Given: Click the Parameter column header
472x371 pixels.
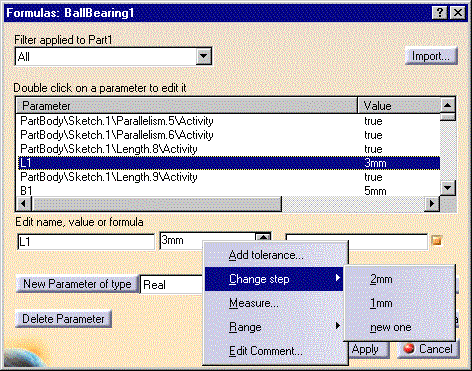Looking at the screenshot, I should [187, 106].
